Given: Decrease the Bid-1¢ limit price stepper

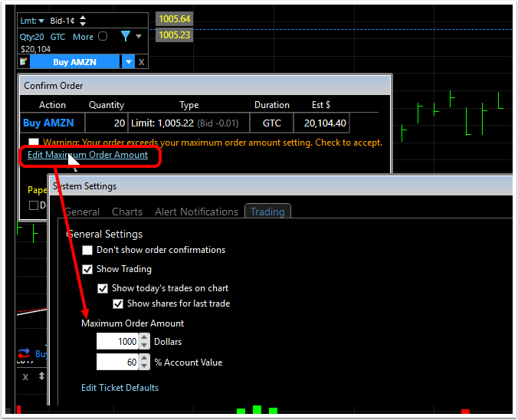Looking at the screenshot, I should point(83,24).
